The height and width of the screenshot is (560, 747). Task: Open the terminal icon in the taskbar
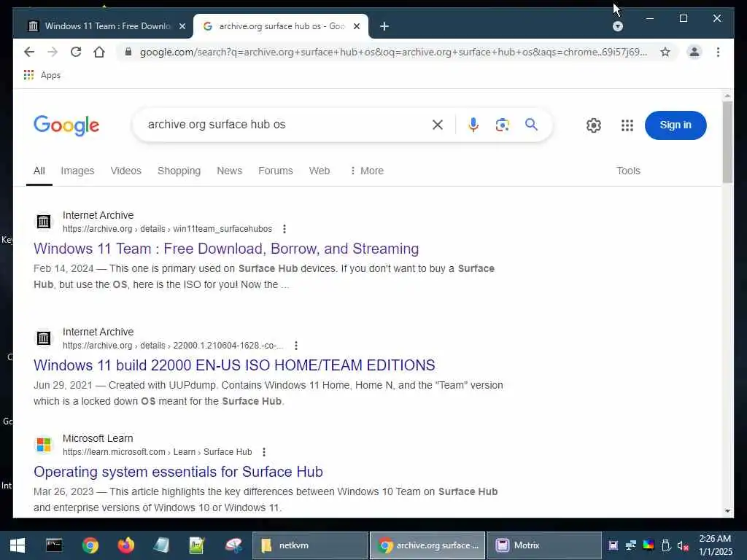coord(54,545)
